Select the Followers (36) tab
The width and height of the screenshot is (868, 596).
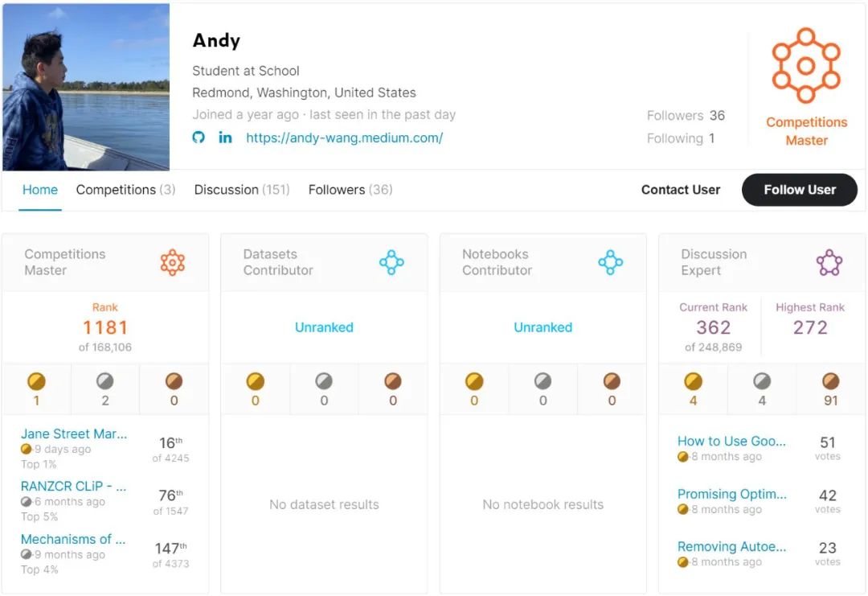350,190
